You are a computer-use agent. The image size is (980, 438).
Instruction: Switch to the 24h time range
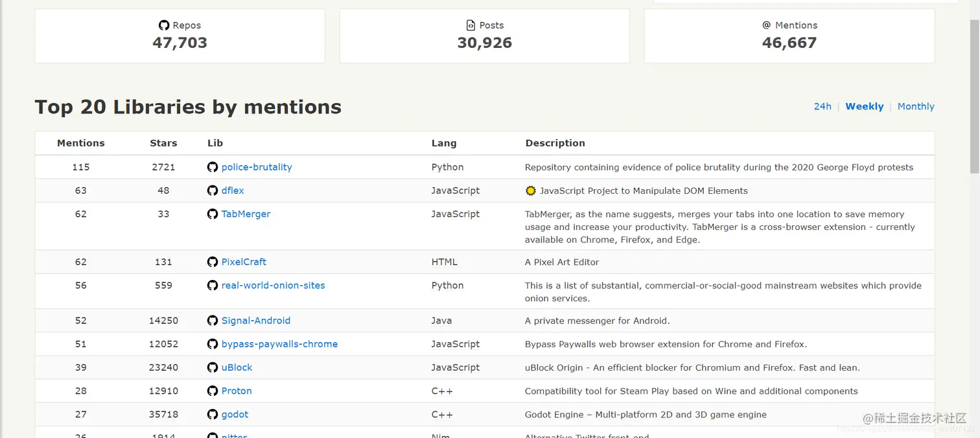(x=822, y=106)
